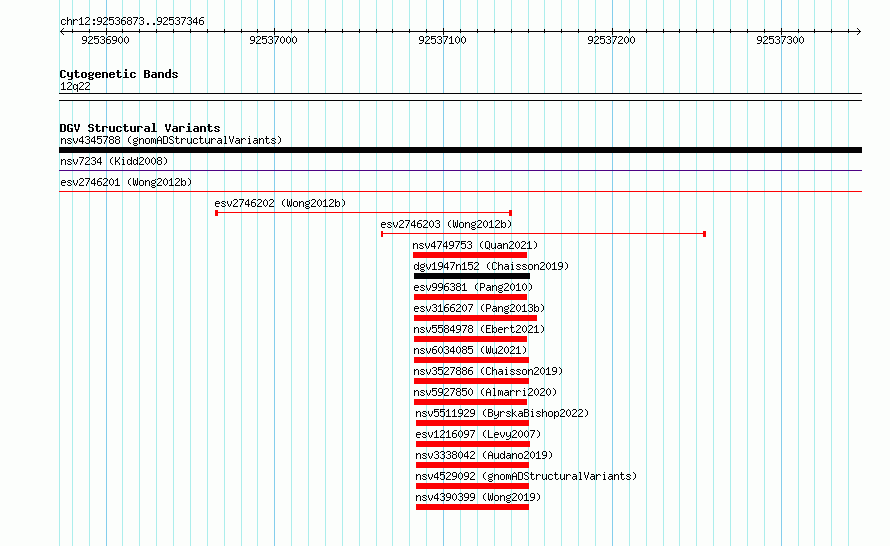Click the red bar under nsv4529092
This screenshot has height=546, width=890.
point(472,486)
